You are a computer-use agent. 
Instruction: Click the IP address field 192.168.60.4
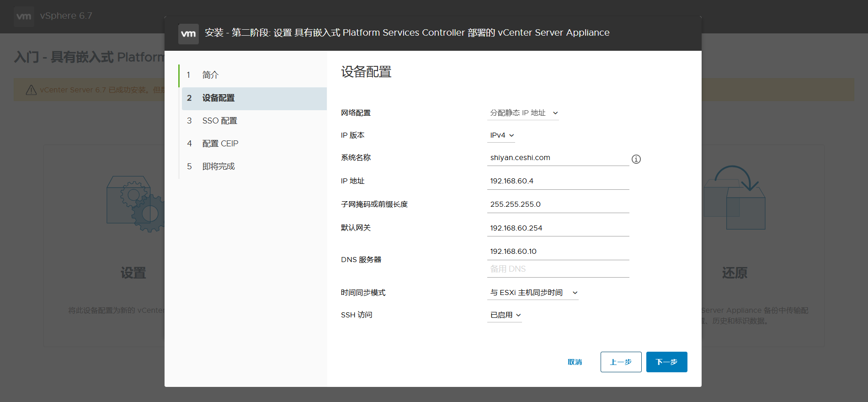pos(558,181)
